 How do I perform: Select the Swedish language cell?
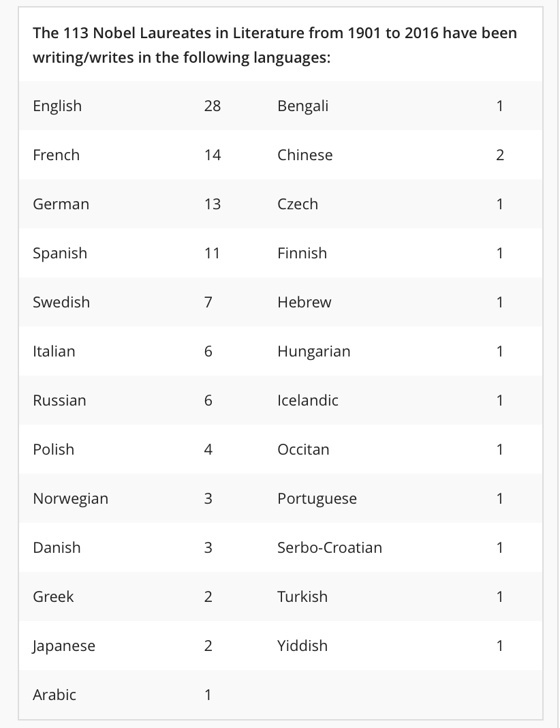[x=61, y=302]
